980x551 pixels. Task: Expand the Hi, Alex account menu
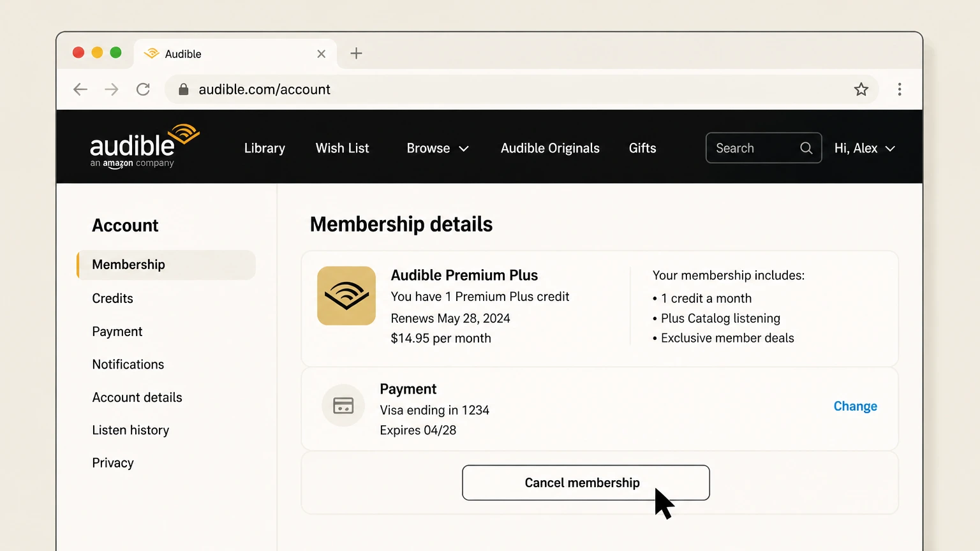pyautogui.click(x=865, y=148)
